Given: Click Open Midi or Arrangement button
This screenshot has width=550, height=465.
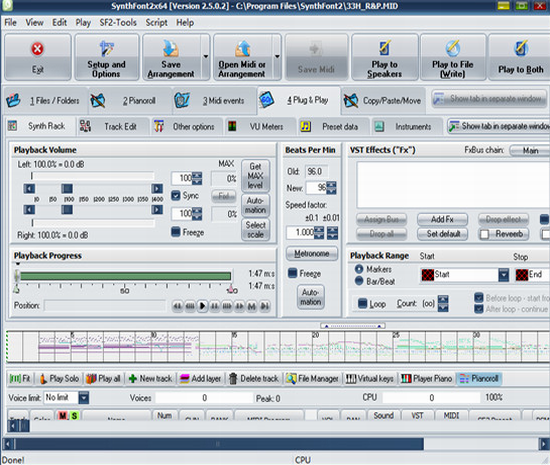Looking at the screenshot, I should coord(242,57).
